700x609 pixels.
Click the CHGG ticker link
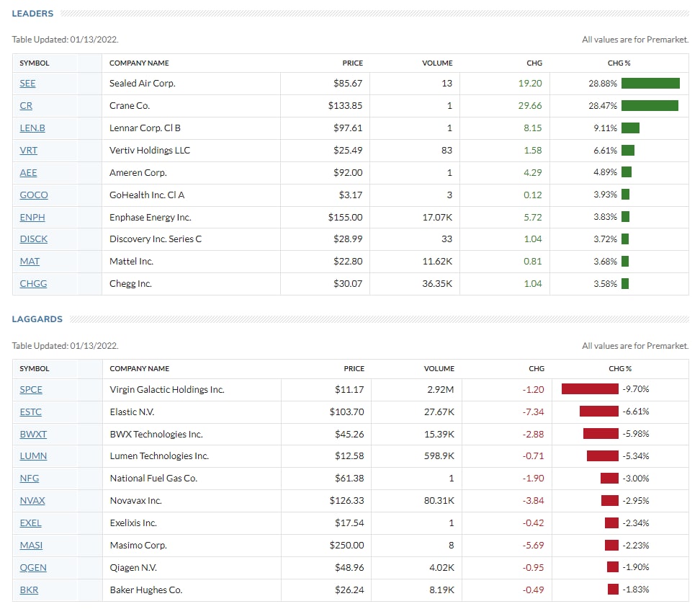(33, 283)
